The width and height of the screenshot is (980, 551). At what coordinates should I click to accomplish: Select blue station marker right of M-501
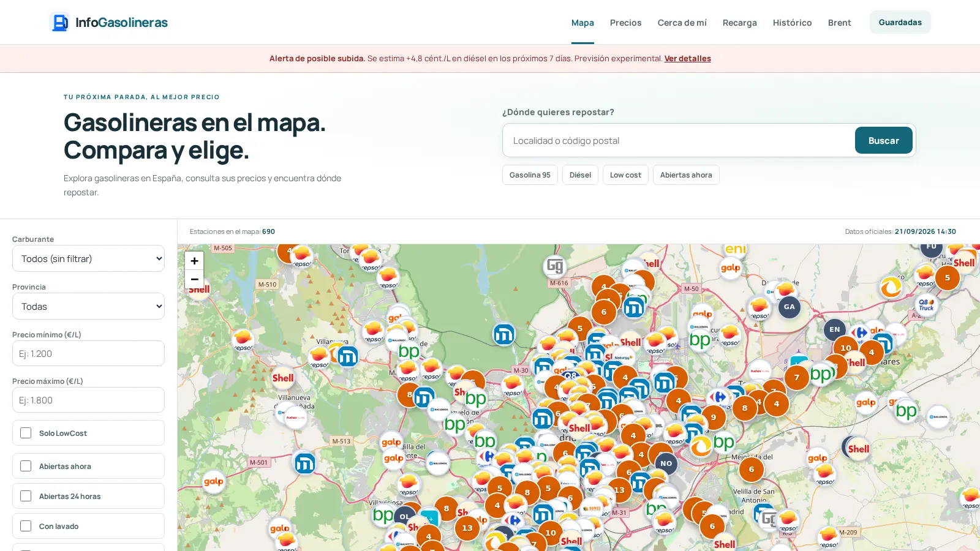304,463
